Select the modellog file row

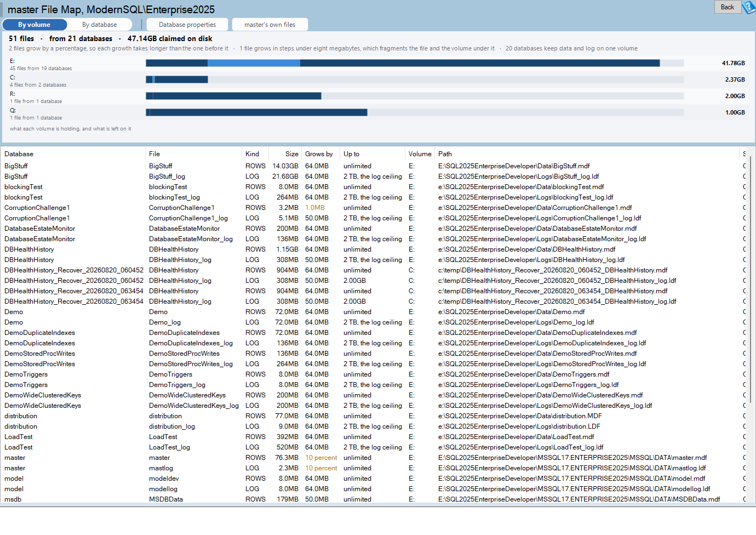(373, 489)
